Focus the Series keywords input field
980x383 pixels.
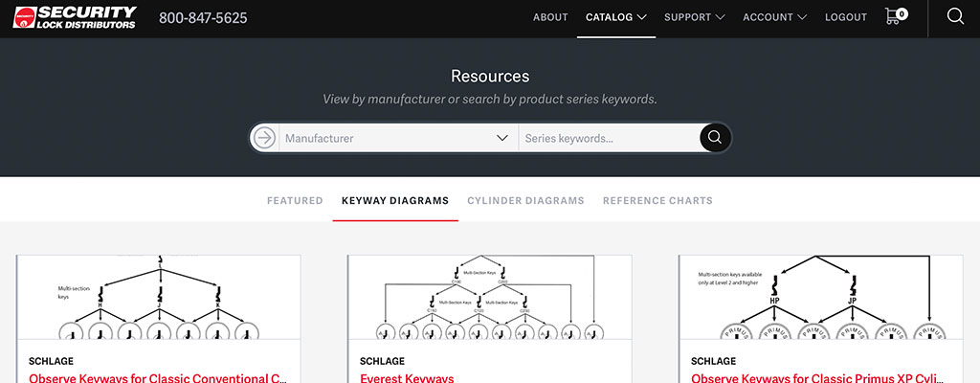click(x=609, y=138)
